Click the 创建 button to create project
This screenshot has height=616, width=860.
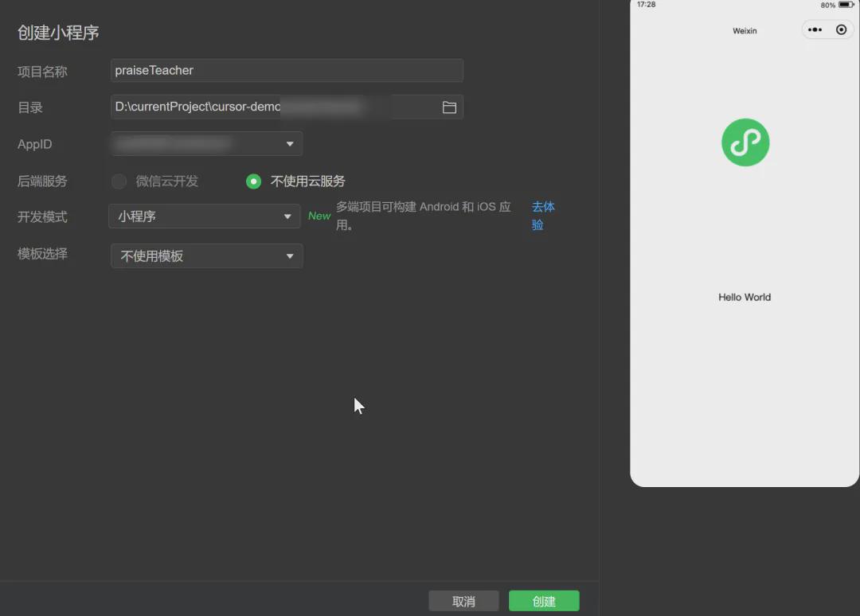point(545,601)
